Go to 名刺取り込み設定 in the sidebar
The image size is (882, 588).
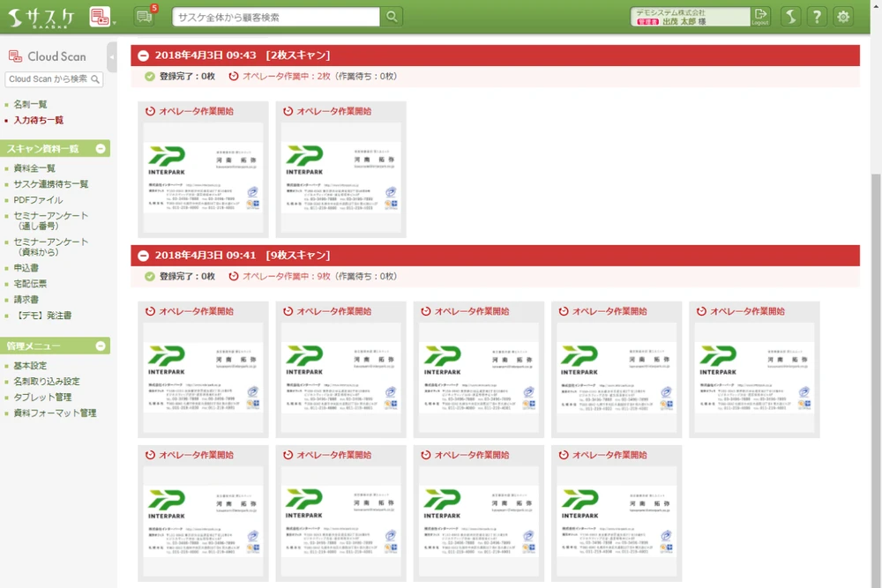[x=46, y=382]
